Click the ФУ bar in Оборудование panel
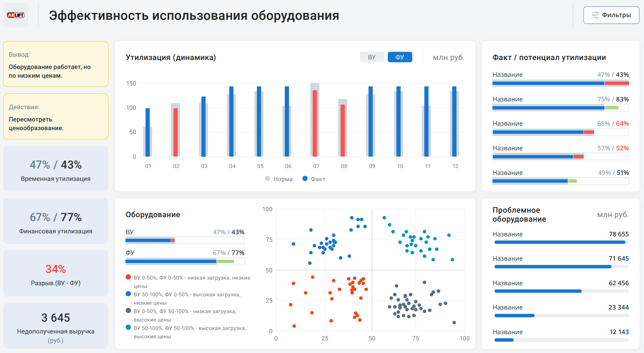This screenshot has width=644, height=353. tap(185, 262)
